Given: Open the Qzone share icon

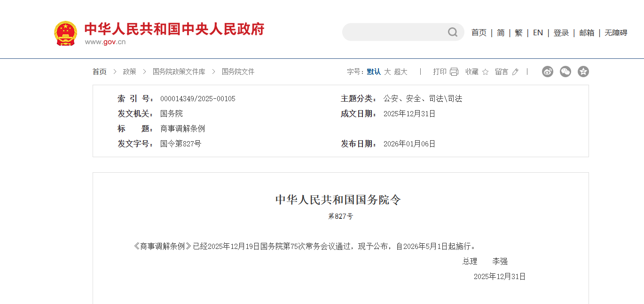Looking at the screenshot, I should coord(583,71).
